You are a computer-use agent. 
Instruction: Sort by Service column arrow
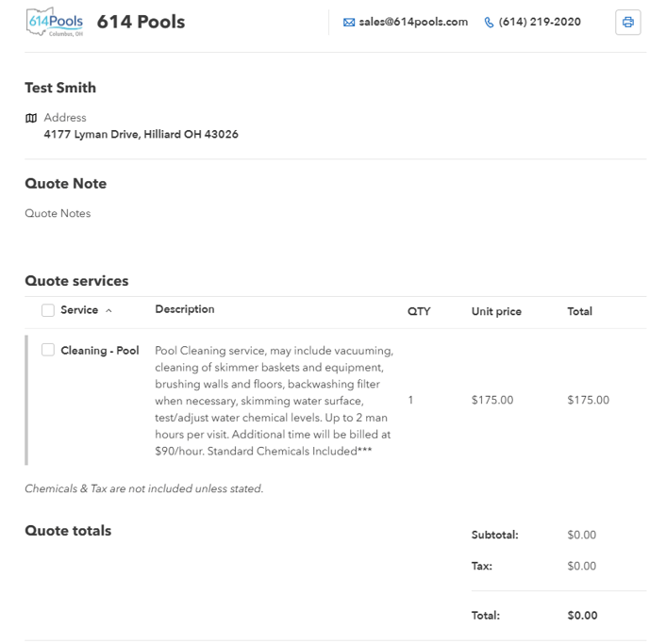(108, 310)
